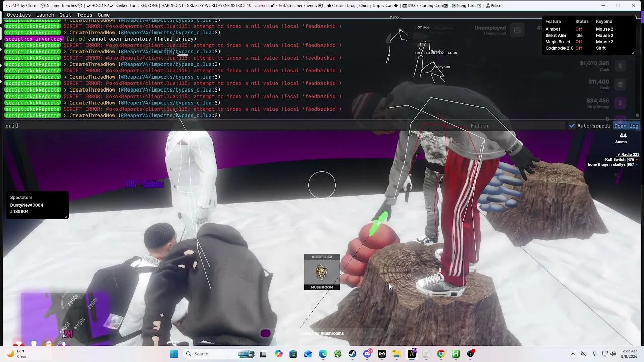Click the Silent Aim Idle status
Viewport: 644px width, 362px height.
[579, 36]
